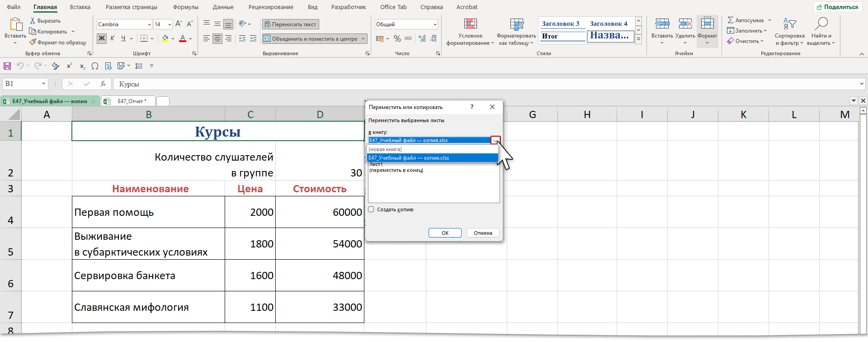This screenshot has width=868, height=342.
Task: Switch to the E47_Отчет workbook tab
Action: coord(128,101)
